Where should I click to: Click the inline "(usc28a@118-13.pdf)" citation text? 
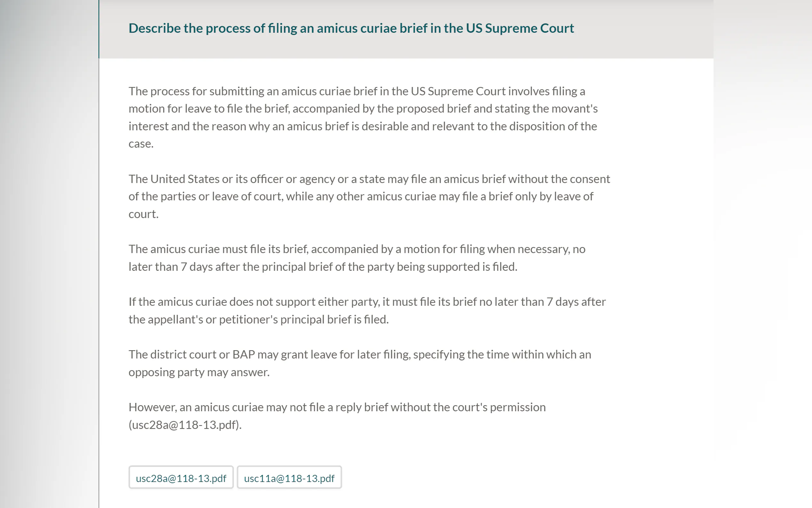185,425
